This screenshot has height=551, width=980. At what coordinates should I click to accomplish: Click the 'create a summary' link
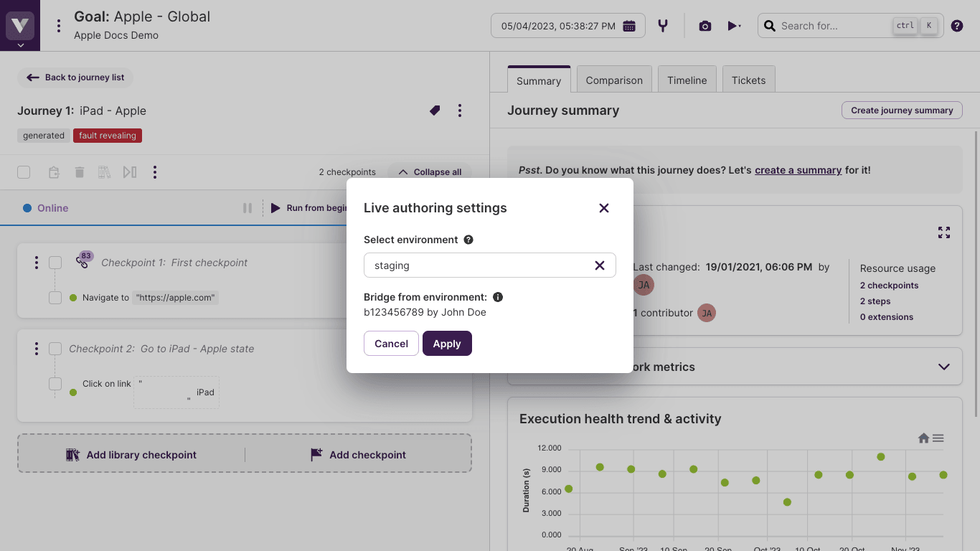point(798,170)
